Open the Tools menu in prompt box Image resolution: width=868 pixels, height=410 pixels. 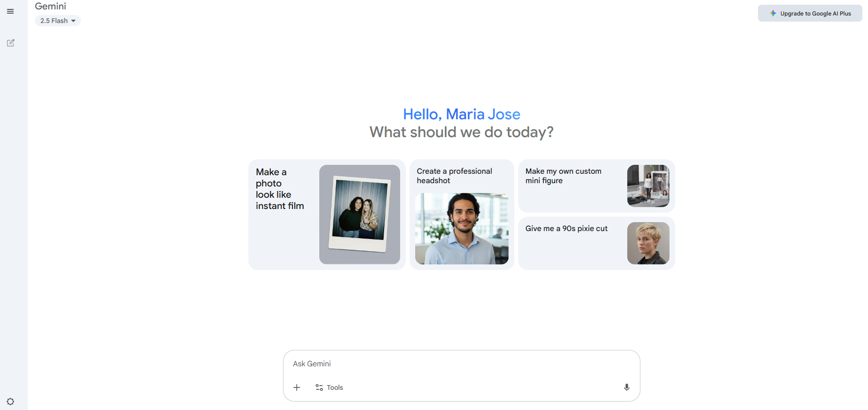pos(334,387)
